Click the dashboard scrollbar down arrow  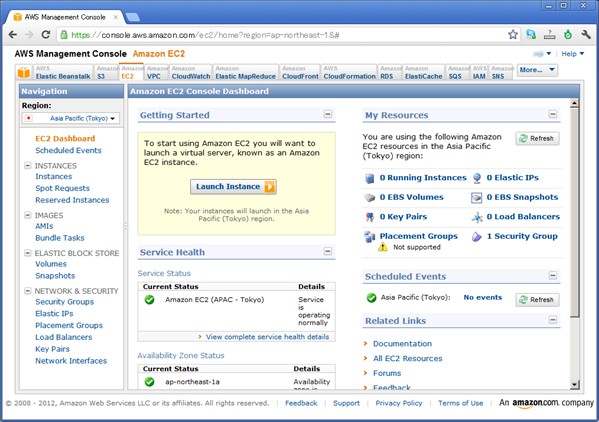[574, 385]
